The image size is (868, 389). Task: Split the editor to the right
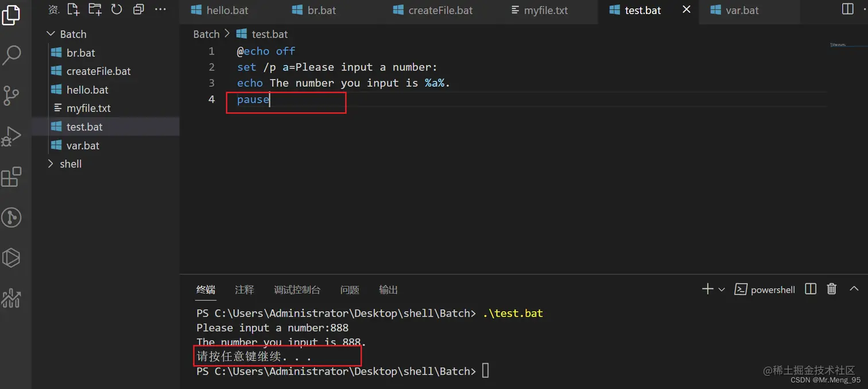point(847,9)
